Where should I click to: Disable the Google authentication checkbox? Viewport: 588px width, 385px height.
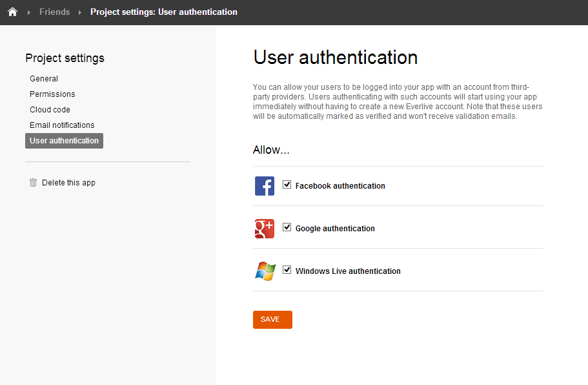tap(287, 227)
